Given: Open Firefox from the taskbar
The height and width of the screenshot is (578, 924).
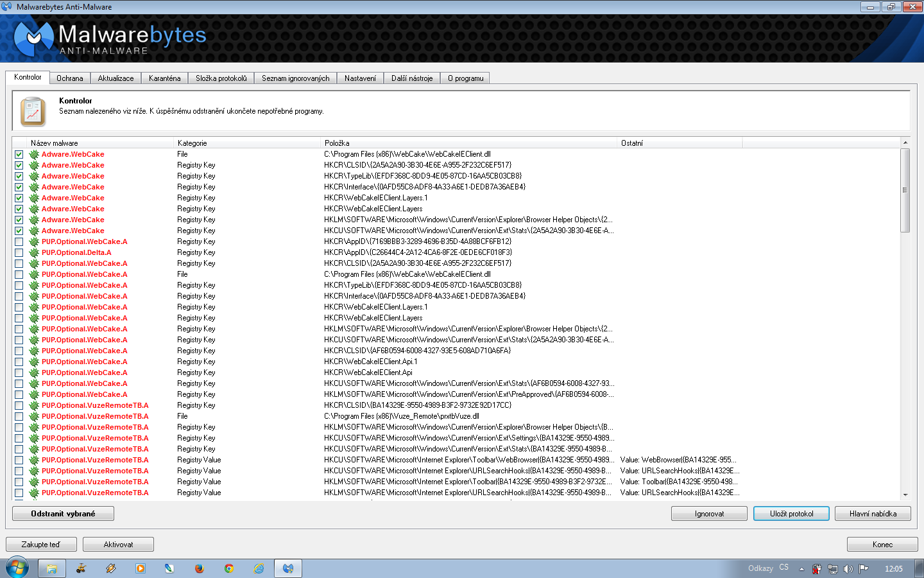Looking at the screenshot, I should click(200, 568).
